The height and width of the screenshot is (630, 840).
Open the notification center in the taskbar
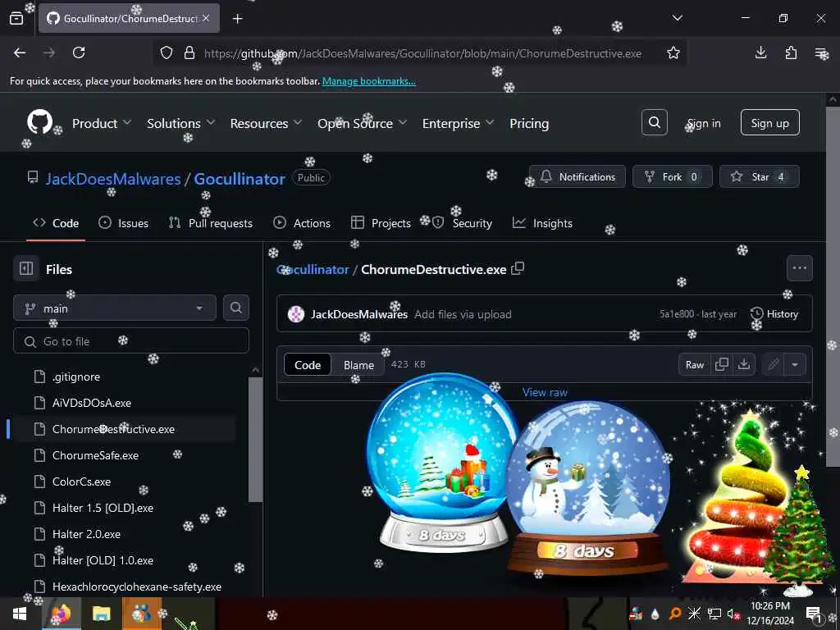click(813, 614)
